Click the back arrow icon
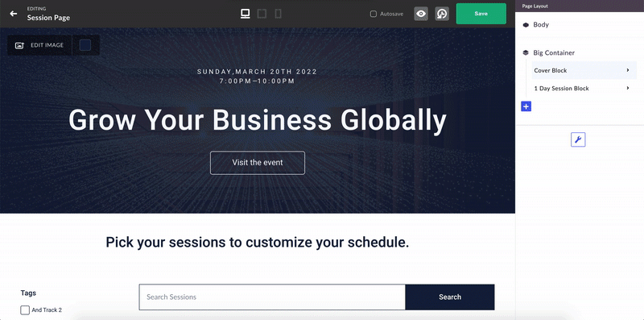Viewport: 644px width, 320px height. click(14, 14)
